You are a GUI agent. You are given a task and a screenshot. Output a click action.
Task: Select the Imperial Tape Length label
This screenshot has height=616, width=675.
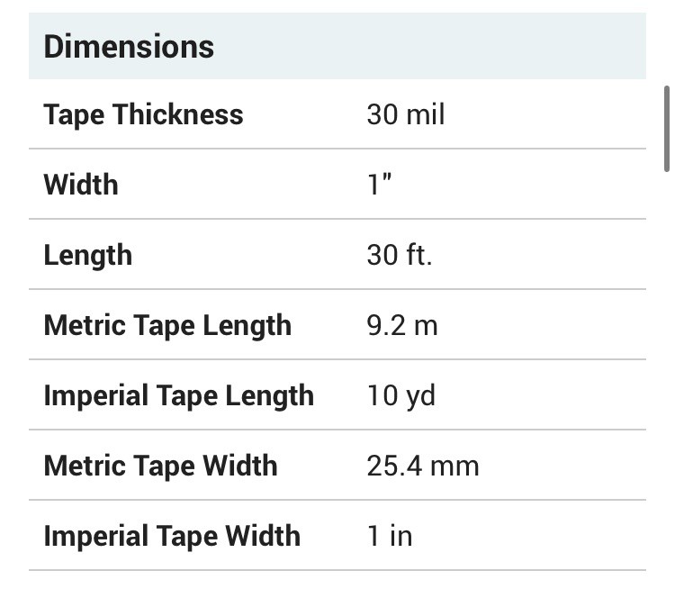[178, 395]
